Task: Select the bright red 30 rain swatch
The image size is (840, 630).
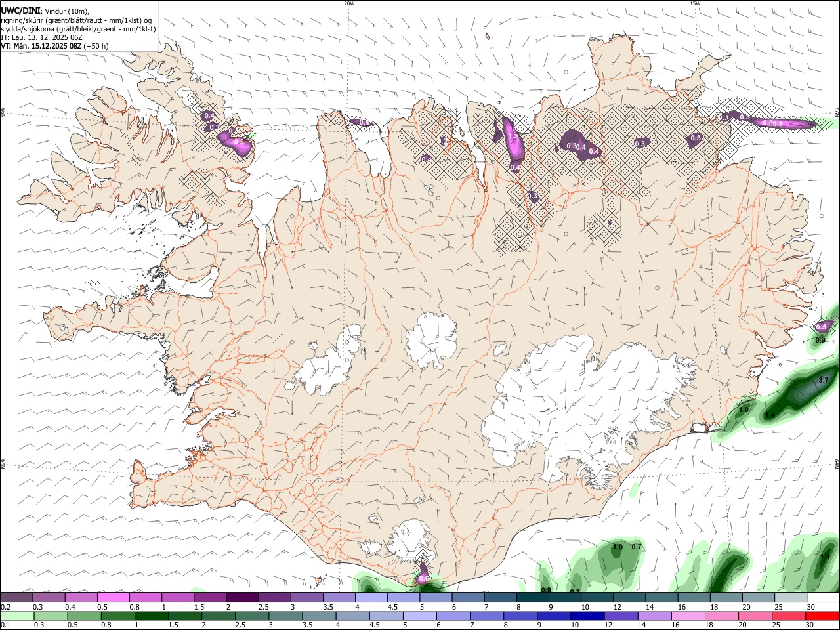Action: pyautogui.click(x=822, y=616)
